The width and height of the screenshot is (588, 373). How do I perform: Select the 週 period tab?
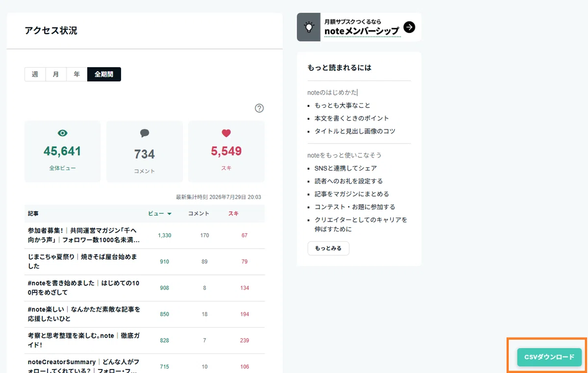pos(35,75)
